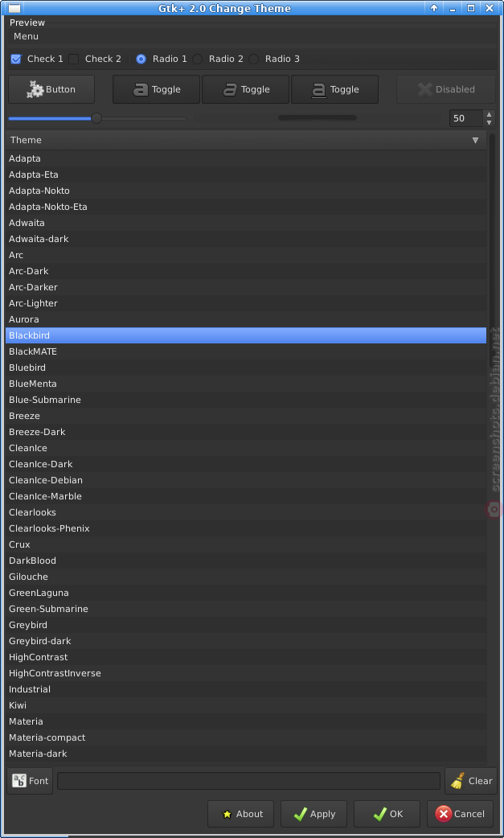Decrease the spin box value below 50
This screenshot has height=838, width=504.
coord(489,122)
